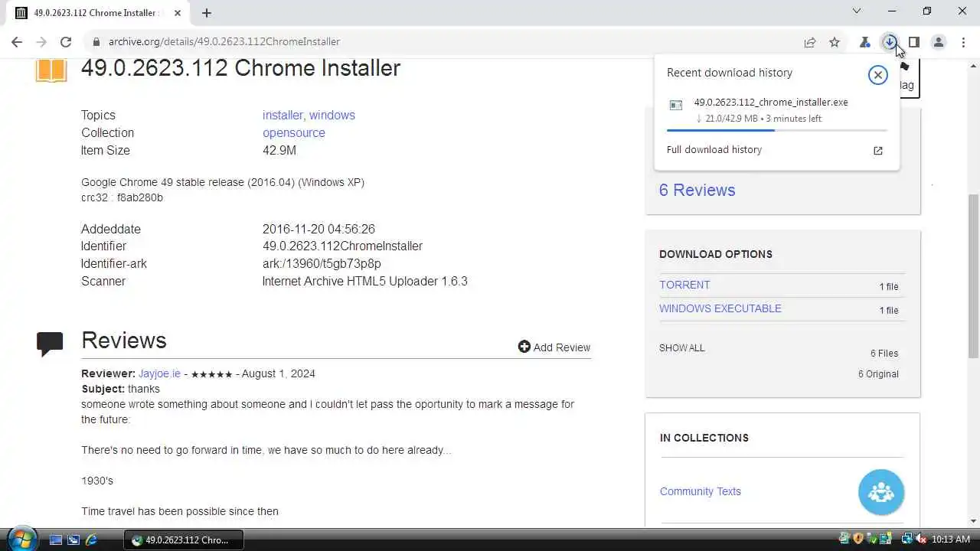Click the scrollbar up arrow
This screenshot has width=980, height=551.
coord(973,64)
